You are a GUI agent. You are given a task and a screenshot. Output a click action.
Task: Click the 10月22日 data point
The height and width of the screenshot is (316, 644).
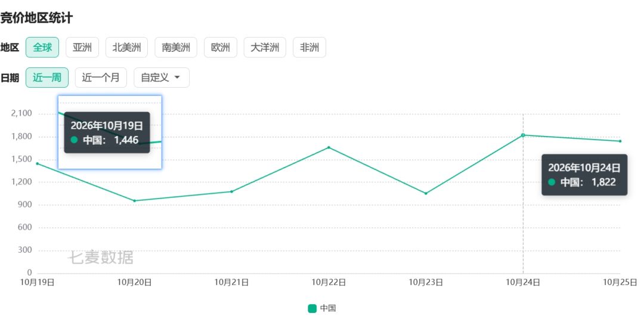[x=329, y=147]
